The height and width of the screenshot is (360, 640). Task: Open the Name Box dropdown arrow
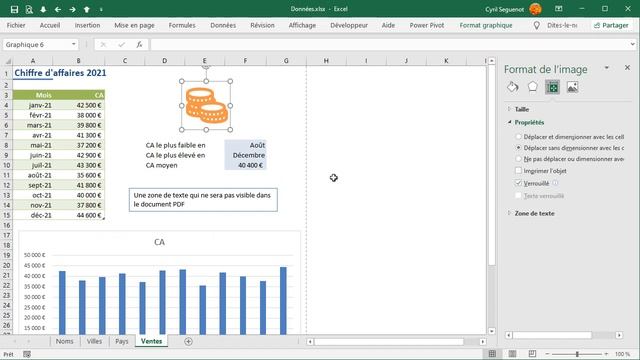(x=73, y=44)
